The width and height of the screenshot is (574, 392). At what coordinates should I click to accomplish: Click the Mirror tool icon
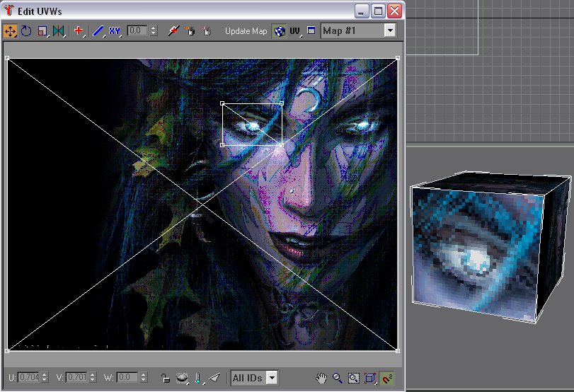pos(58,31)
